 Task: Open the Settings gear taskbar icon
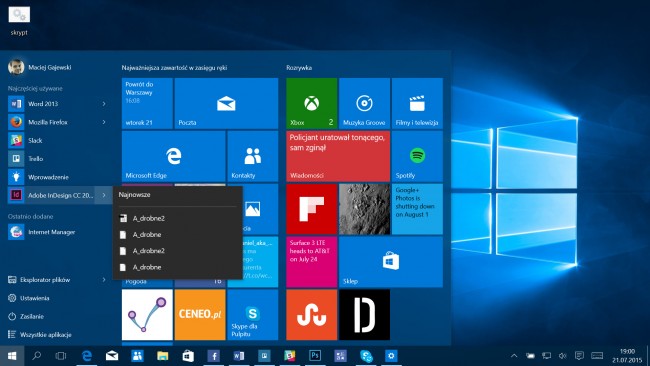click(x=391, y=356)
